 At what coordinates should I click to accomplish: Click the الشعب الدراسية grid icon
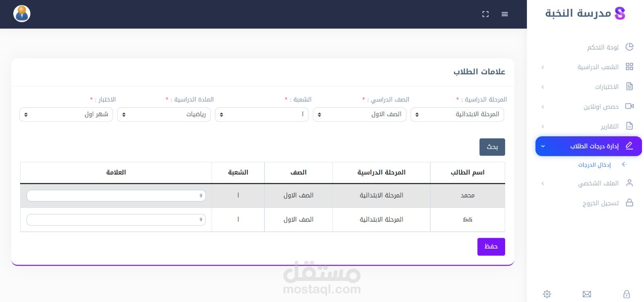coord(630,66)
